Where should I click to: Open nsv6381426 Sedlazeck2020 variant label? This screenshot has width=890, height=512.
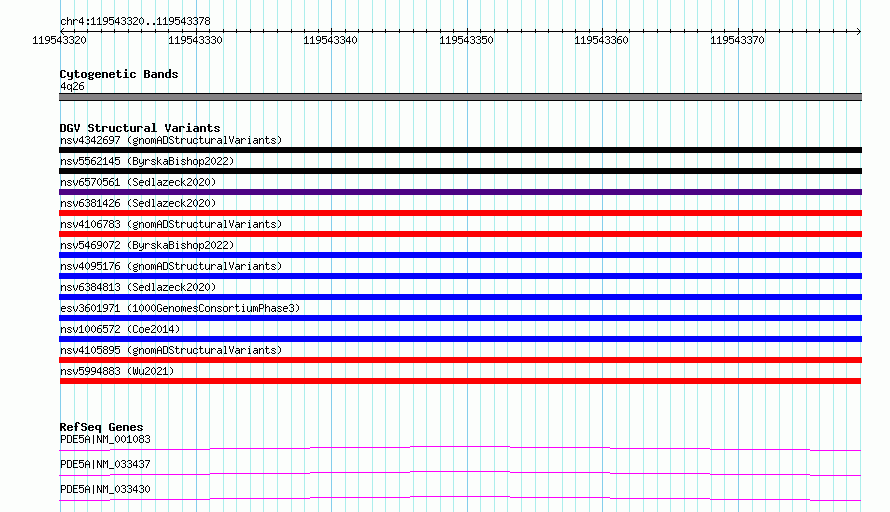[138, 203]
